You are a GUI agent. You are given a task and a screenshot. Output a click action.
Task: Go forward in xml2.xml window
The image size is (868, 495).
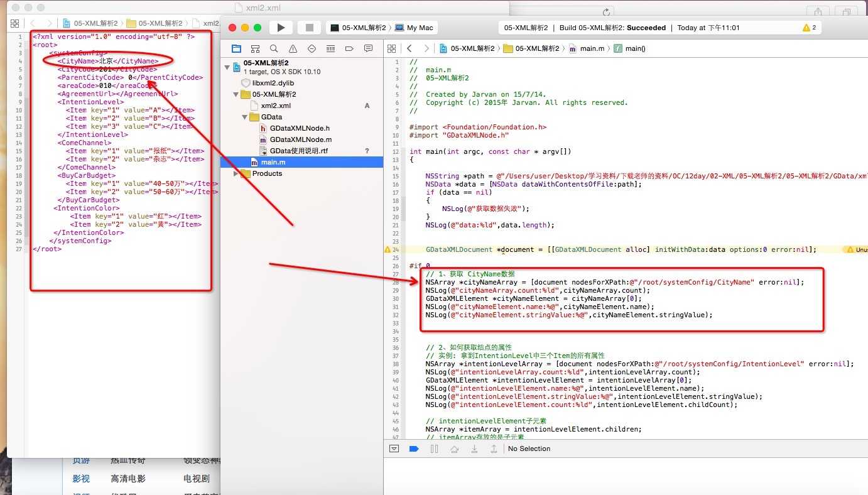point(50,23)
